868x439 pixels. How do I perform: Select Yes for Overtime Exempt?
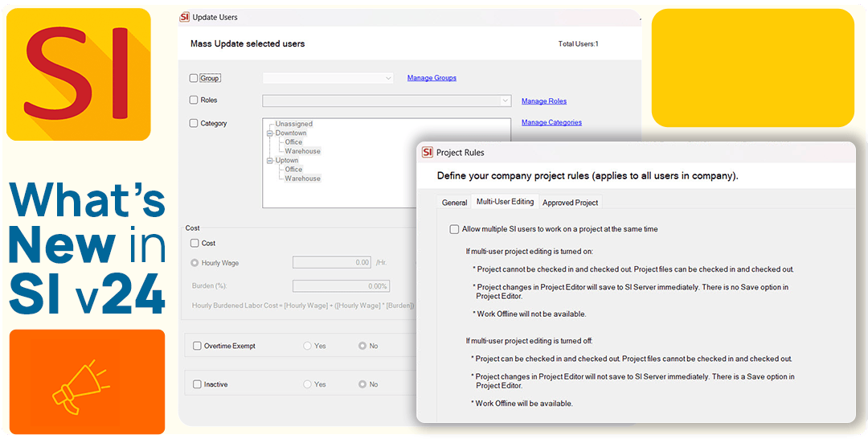(x=307, y=346)
